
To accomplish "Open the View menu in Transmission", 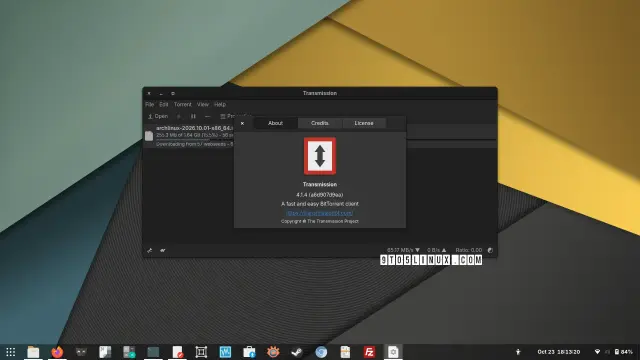I will 202,104.
